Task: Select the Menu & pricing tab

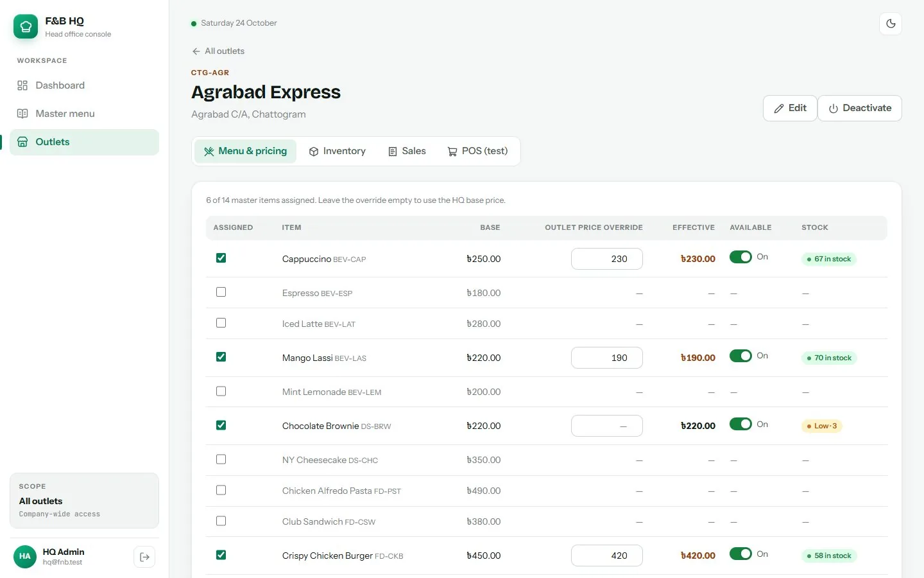Action: pos(245,151)
